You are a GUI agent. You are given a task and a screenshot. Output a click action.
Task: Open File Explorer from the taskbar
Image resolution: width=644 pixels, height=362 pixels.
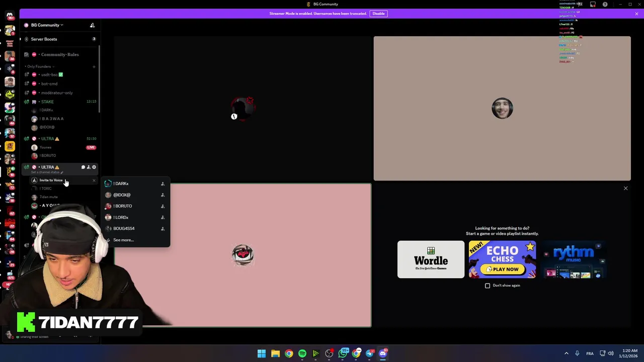click(x=275, y=353)
